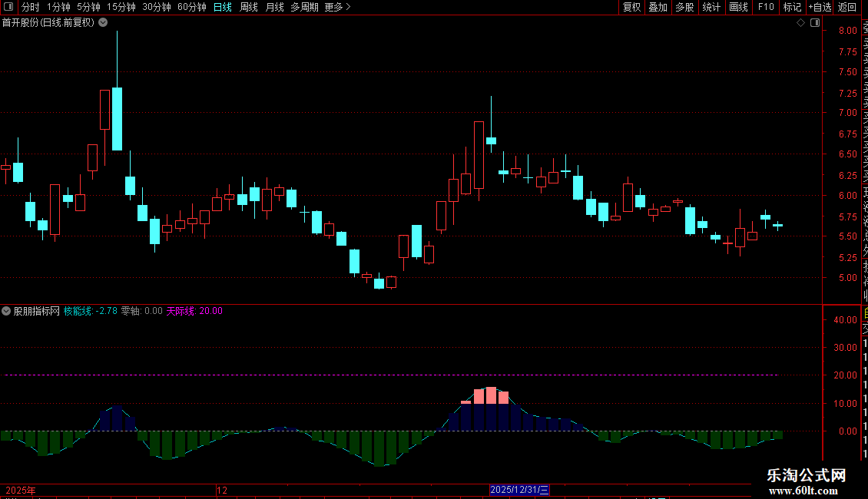This screenshot has height=499, width=868.
Task: Click the 返回 back button
Action: pyautogui.click(x=847, y=7)
